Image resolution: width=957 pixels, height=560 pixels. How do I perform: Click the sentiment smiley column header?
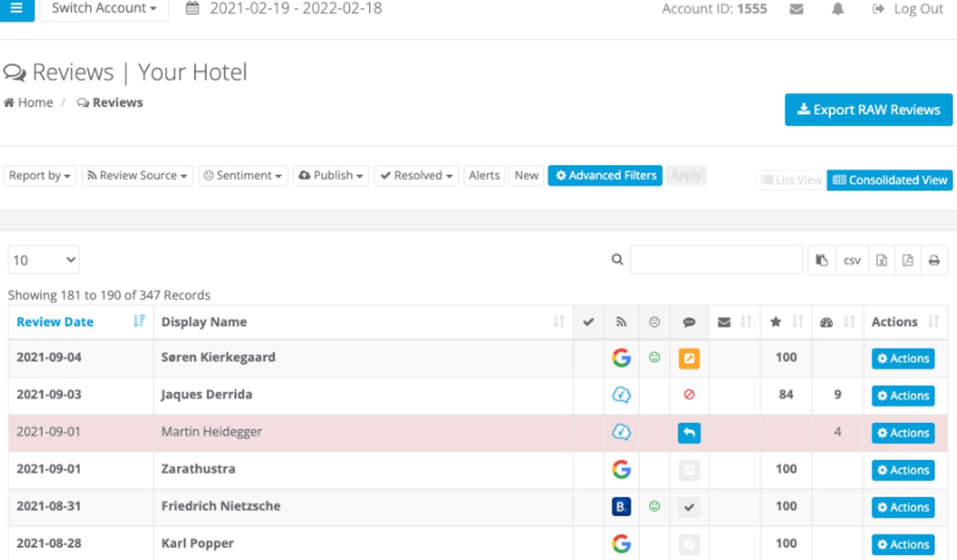[x=654, y=322]
